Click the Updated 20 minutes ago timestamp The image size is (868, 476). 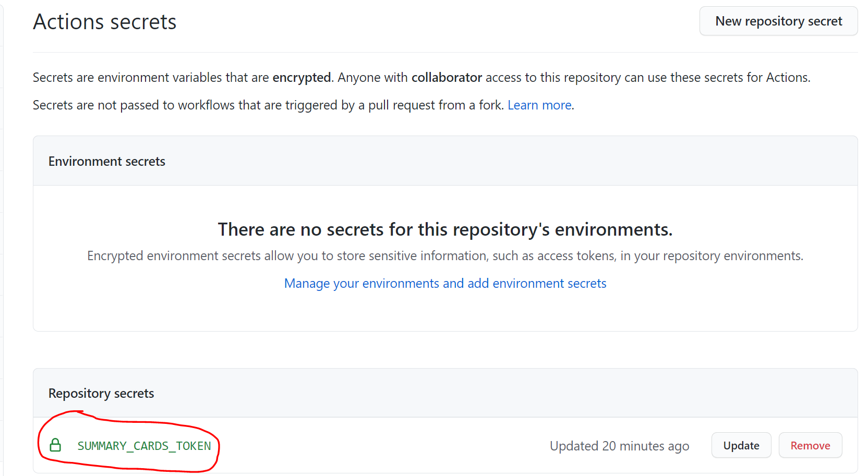point(619,446)
